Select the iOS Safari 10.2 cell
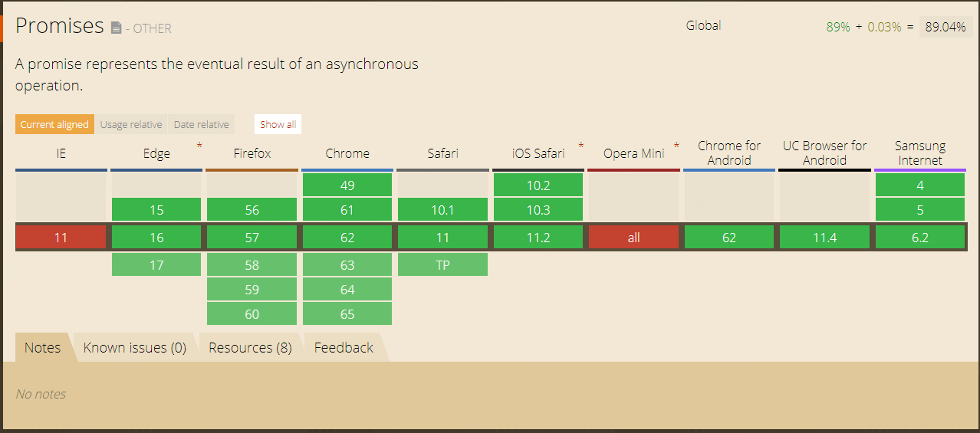Viewport: 980px width, 433px height. (538, 185)
